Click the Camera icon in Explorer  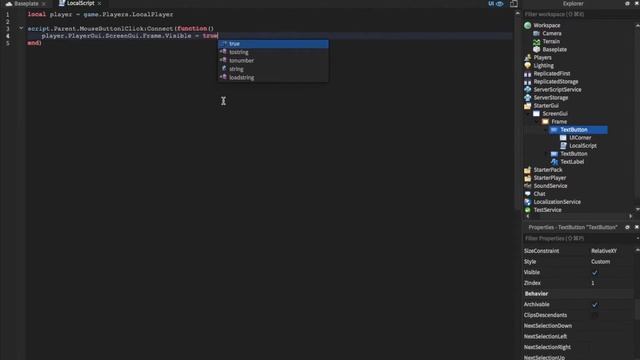point(536,33)
